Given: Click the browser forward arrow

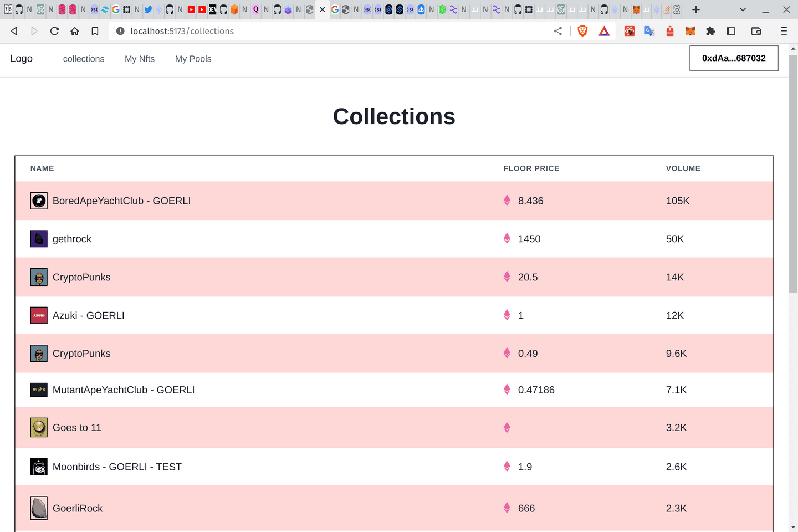Looking at the screenshot, I should click(34, 31).
